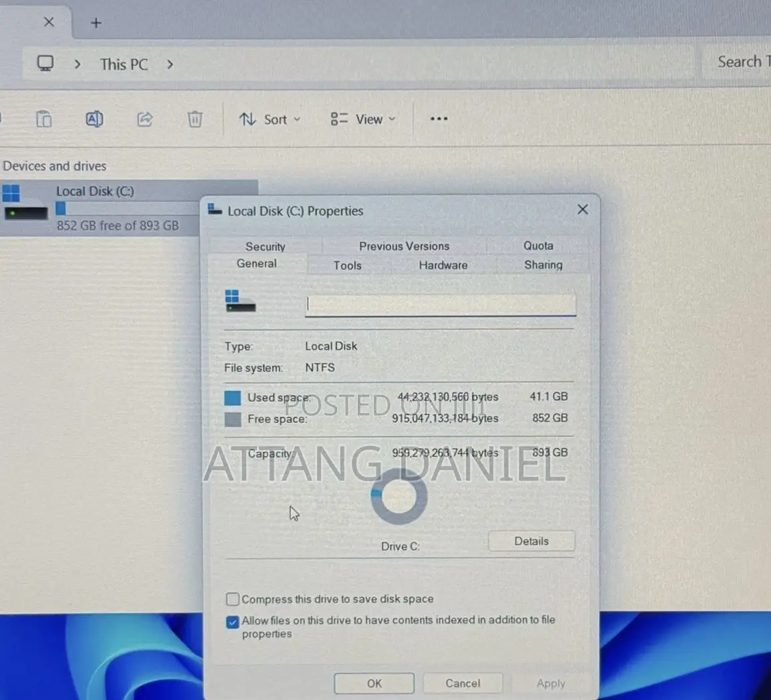Close the current File Explorer tab
Screen dimensions: 771x700
coord(49,21)
